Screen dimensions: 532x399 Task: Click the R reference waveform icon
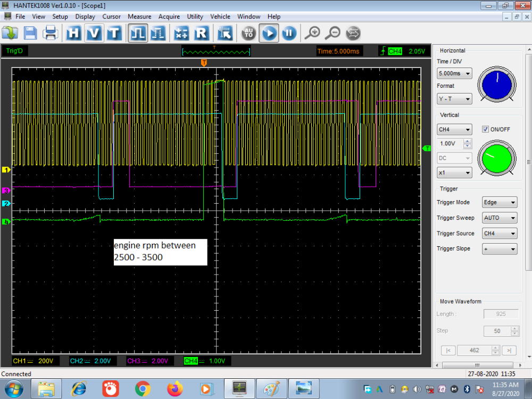click(x=201, y=34)
